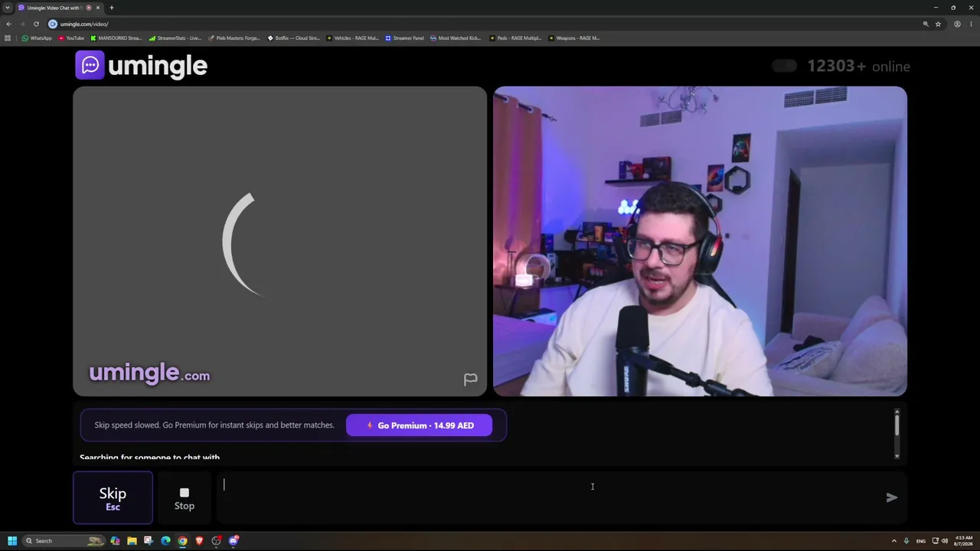Open the MANSOURKO Stream bookmark
980x551 pixels.
(x=116, y=37)
